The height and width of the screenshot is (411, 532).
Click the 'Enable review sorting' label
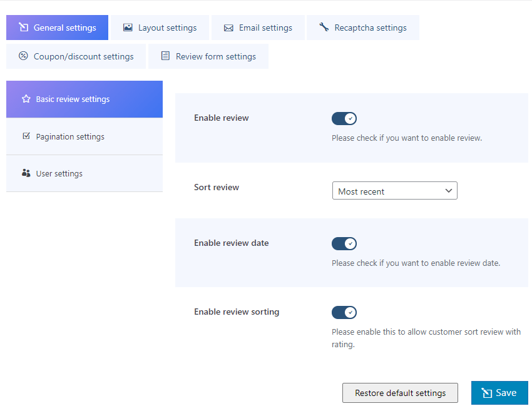pos(237,312)
